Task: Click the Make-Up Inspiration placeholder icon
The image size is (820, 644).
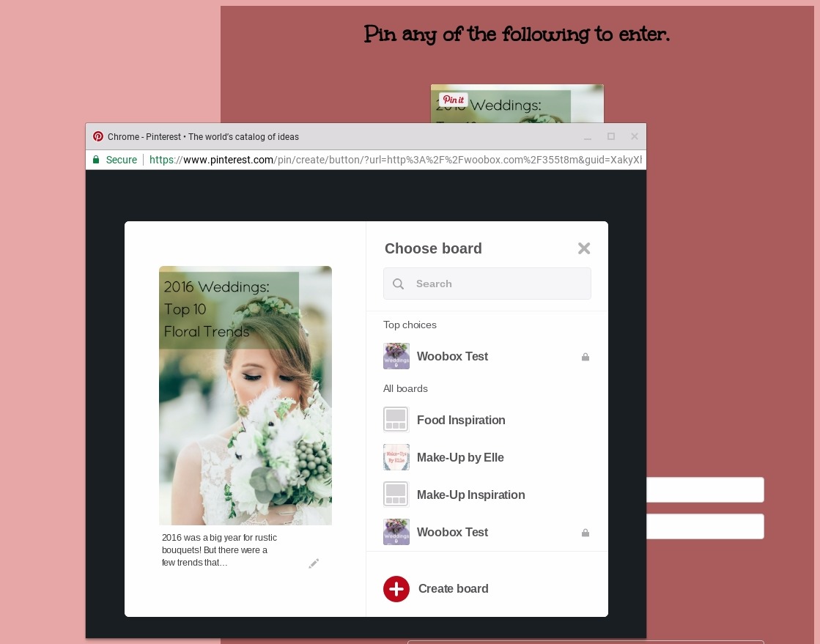Action: (x=396, y=495)
